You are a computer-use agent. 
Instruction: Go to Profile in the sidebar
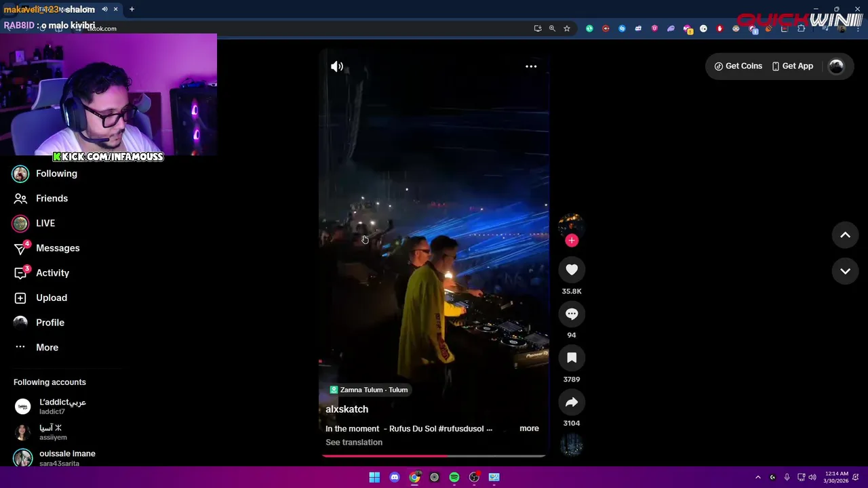[x=40, y=323]
